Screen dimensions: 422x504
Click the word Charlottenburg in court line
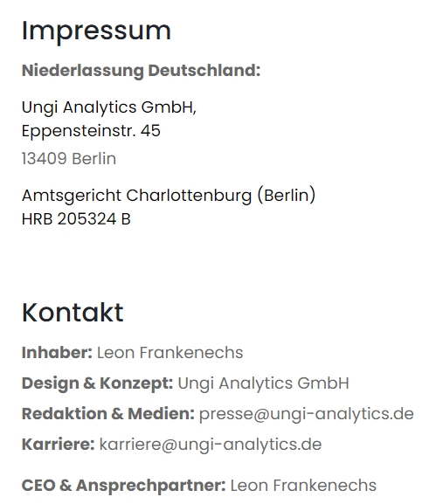[x=189, y=196]
